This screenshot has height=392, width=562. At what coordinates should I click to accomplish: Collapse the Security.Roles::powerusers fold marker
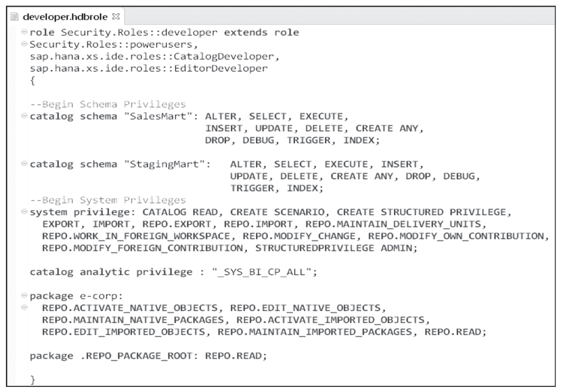click(24, 45)
